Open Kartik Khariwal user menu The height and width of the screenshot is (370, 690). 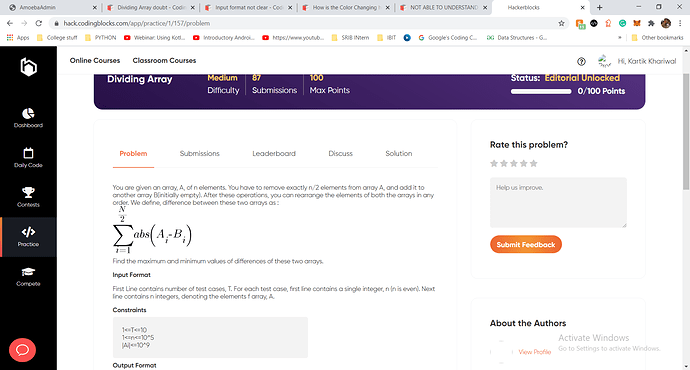click(638, 62)
